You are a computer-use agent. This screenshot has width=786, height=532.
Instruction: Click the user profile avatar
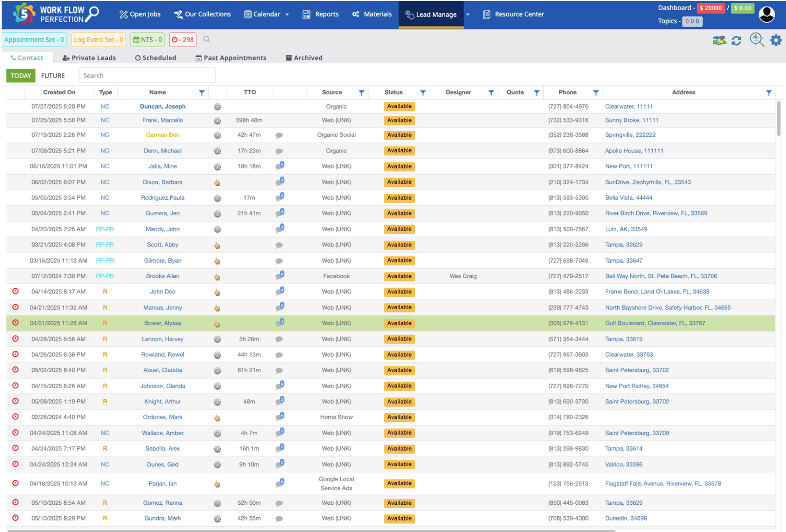767,15
